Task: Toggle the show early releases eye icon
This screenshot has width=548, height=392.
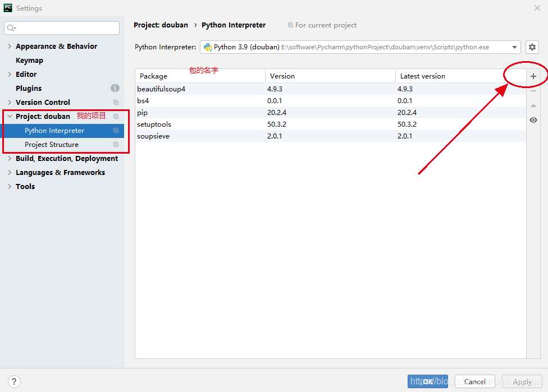Action: [533, 120]
